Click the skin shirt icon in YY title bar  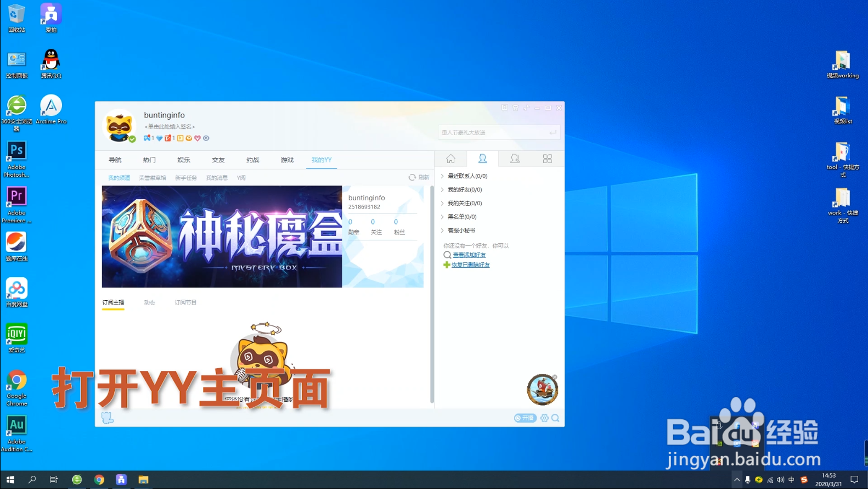point(515,108)
